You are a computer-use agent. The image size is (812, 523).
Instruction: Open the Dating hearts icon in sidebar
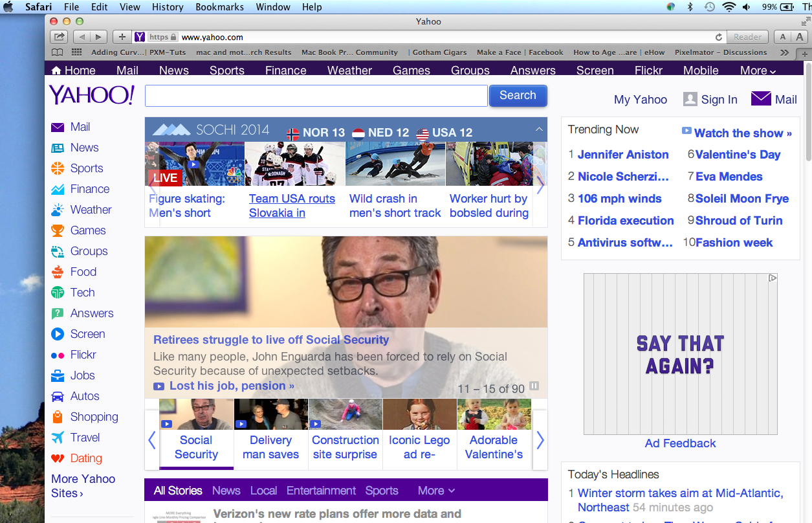58,458
